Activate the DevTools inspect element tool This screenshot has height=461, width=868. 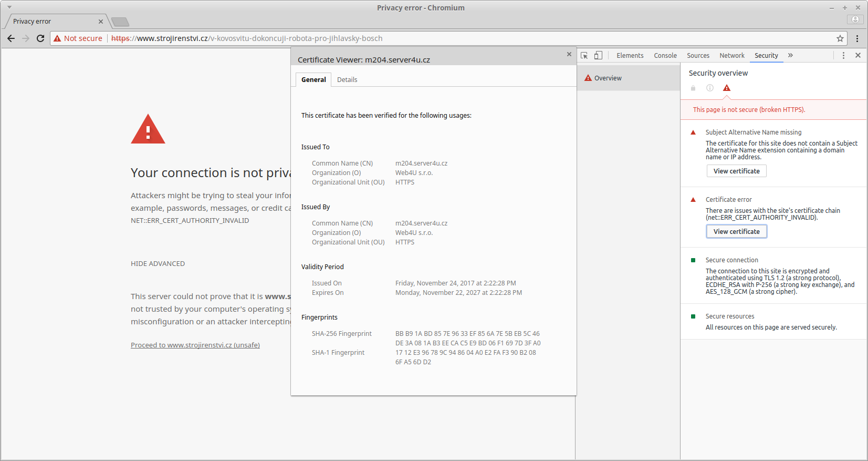pyautogui.click(x=584, y=55)
